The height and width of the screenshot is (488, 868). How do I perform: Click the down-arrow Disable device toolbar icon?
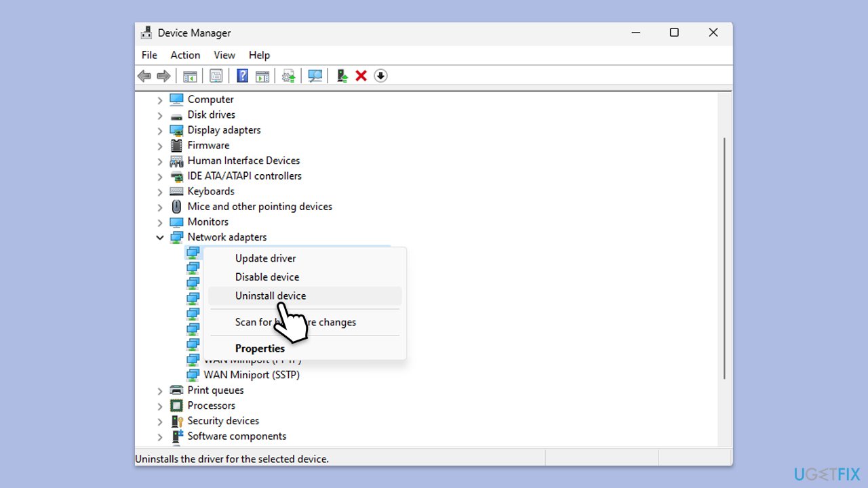point(381,76)
